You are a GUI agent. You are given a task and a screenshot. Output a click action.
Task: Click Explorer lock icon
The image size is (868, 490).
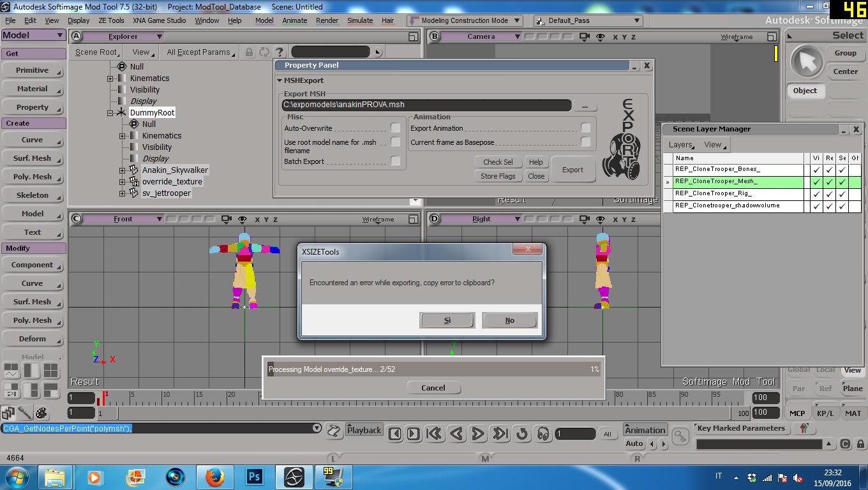click(x=250, y=52)
